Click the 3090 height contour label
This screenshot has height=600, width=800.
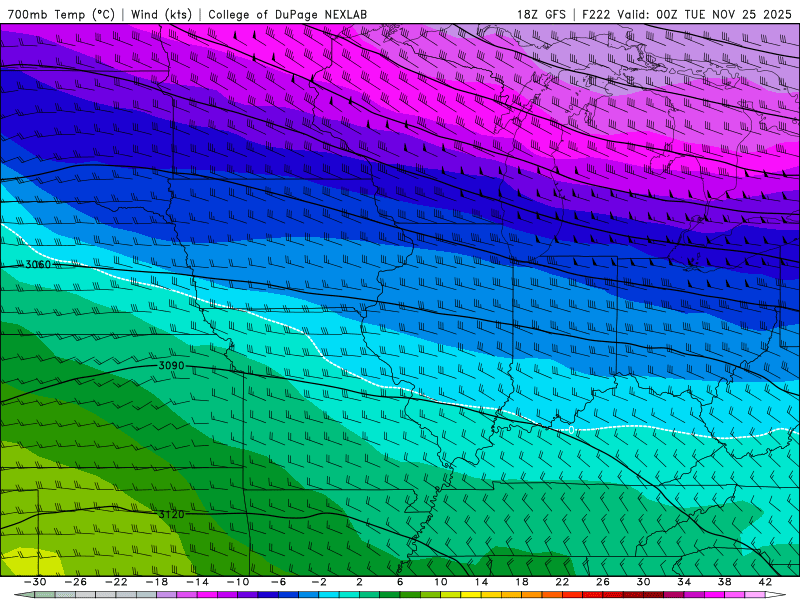(x=171, y=365)
